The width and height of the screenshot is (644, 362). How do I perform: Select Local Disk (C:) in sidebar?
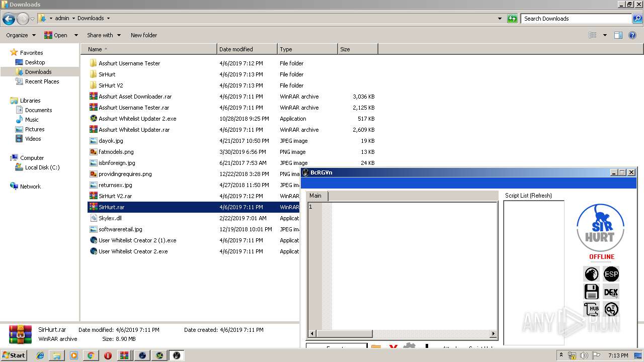point(42,167)
